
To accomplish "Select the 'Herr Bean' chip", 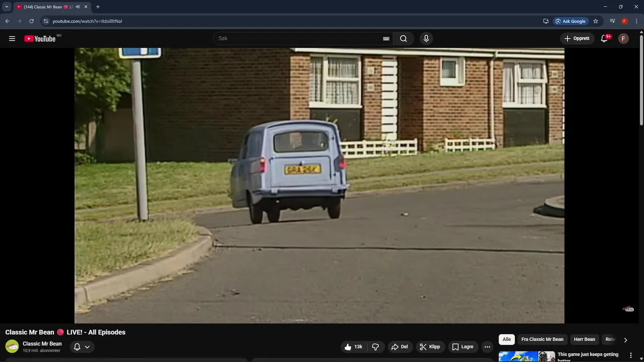I will point(585,339).
